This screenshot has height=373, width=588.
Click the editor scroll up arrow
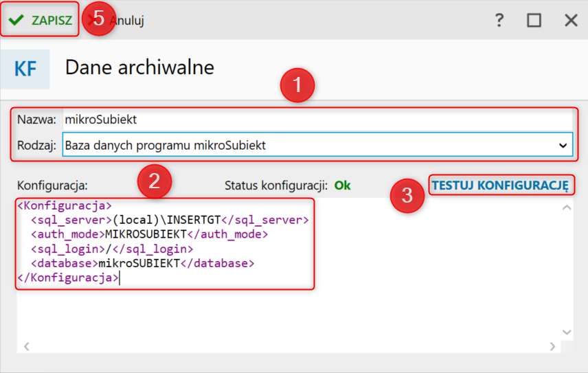pos(567,207)
